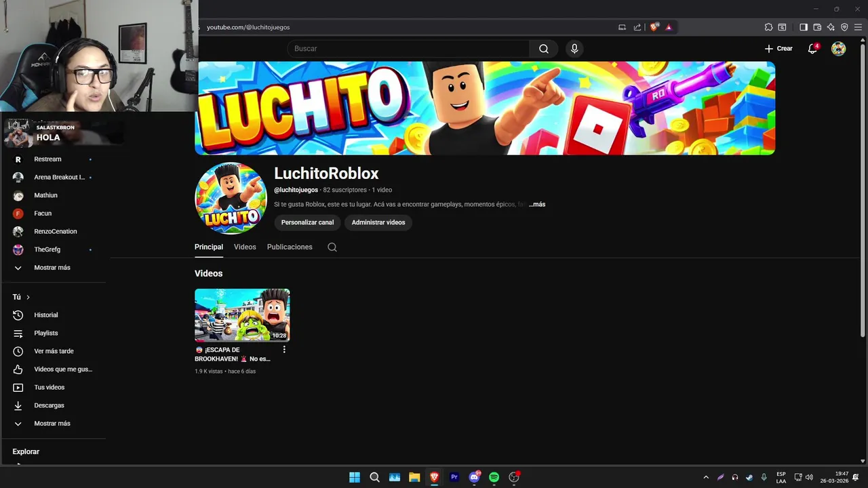Open the Windows Start menu

click(355, 477)
